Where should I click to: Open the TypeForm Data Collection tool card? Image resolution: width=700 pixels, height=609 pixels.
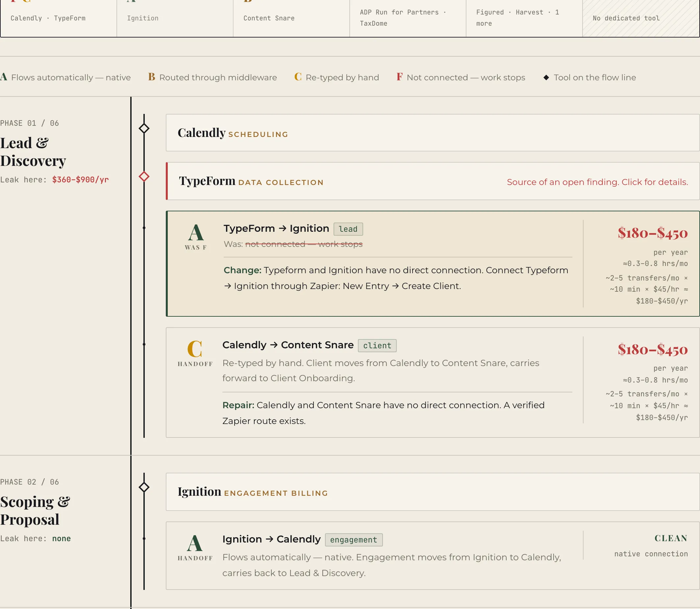(433, 181)
